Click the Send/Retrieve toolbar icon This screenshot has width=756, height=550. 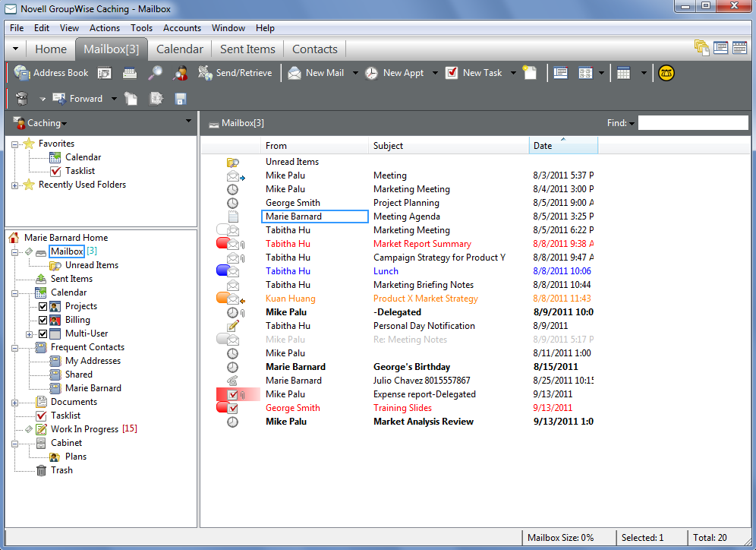204,73
